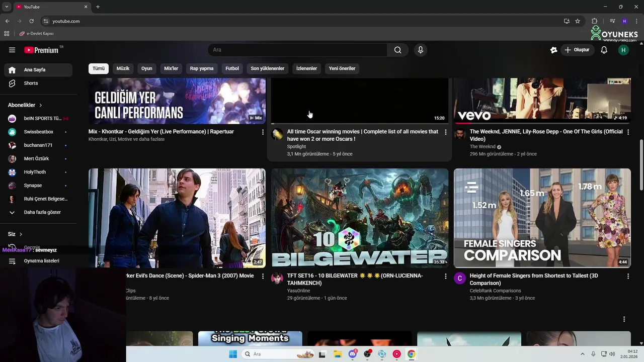This screenshot has height=362, width=644.
Task: Select the Oyun filter chip
Action: [x=147, y=68]
